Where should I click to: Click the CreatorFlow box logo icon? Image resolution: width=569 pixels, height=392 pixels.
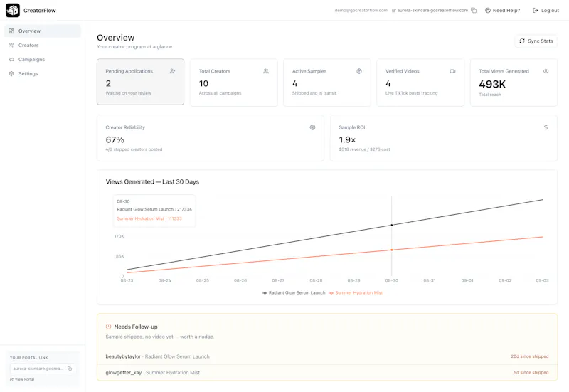13,10
